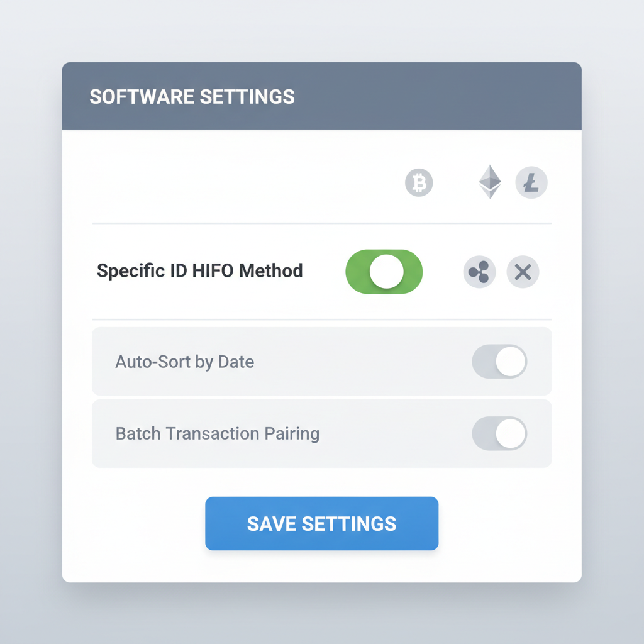Select the Specific ID HIFO Method label
This screenshot has width=644, height=644.
coord(199,270)
